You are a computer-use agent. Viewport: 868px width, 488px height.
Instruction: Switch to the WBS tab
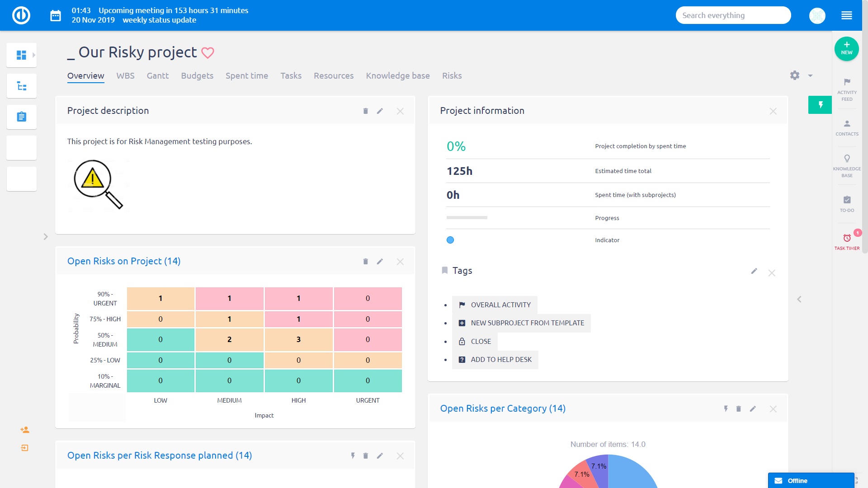click(x=125, y=76)
